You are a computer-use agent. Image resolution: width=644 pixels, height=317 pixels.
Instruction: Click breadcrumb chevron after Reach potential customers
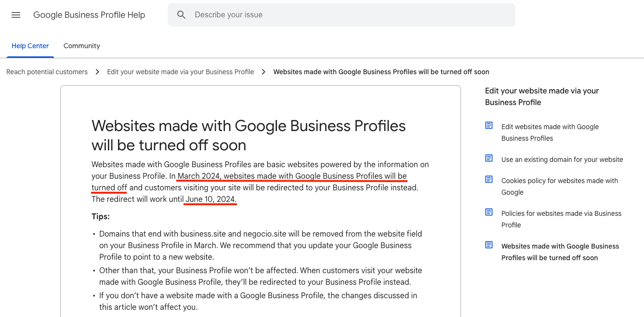pyautogui.click(x=97, y=72)
